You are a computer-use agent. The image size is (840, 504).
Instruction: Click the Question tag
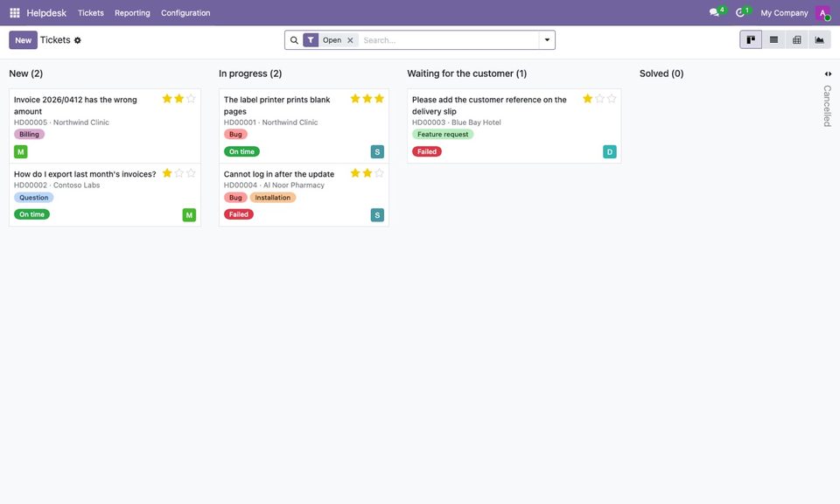(x=34, y=198)
